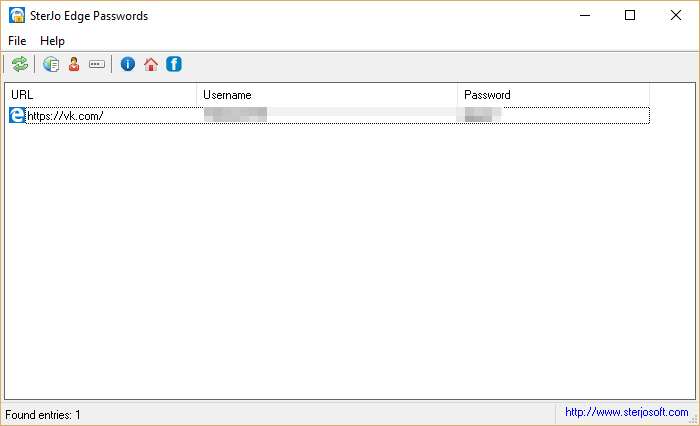
Task: Open the blue info About icon
Action: (127, 65)
